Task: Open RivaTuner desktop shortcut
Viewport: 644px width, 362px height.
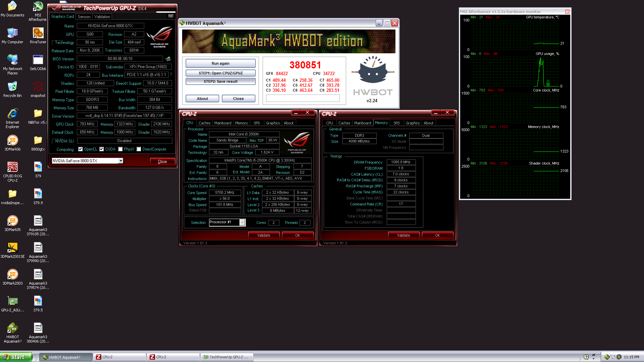Action: [x=38, y=36]
